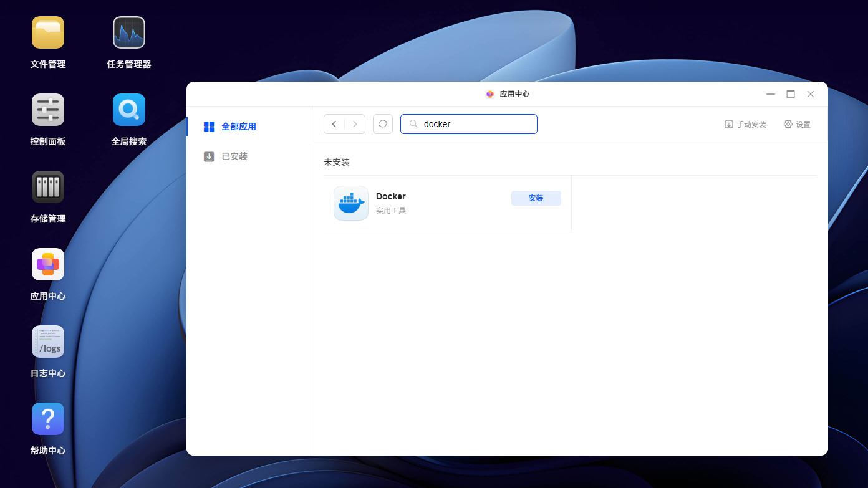Click the 应用中心 desktop icon

[48, 264]
